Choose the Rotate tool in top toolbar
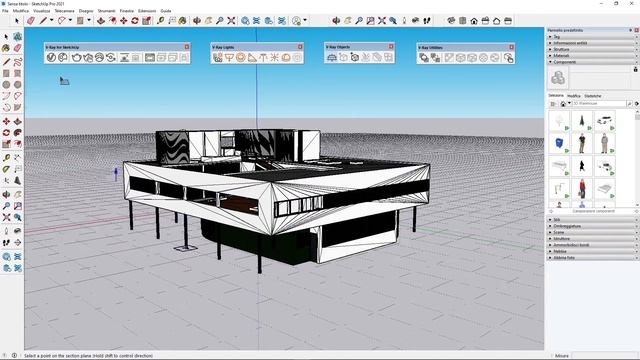640x360 pixels. tap(135, 20)
